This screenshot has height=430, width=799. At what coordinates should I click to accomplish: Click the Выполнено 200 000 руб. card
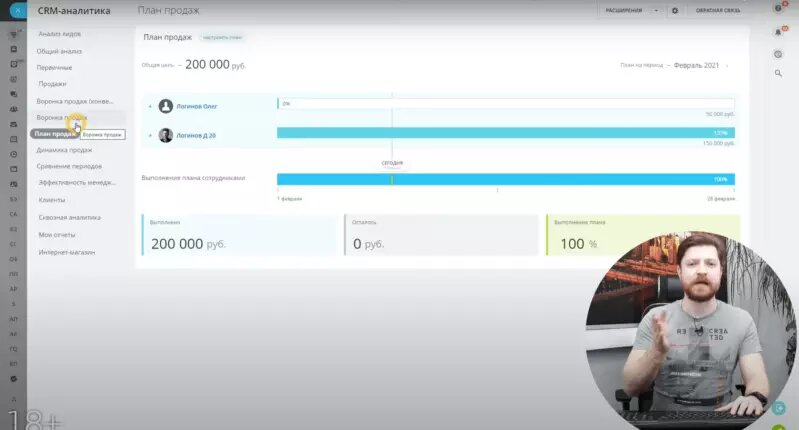coord(239,235)
